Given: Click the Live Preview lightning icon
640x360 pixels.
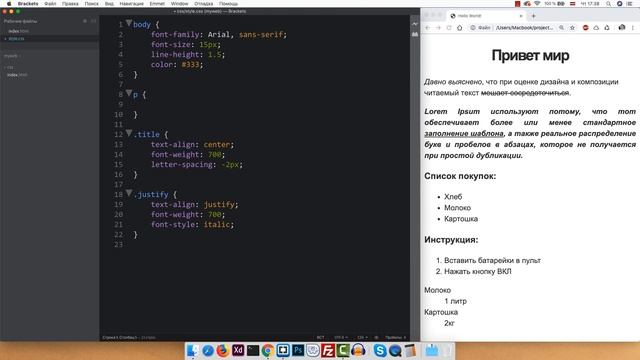Looking at the screenshot, I should (x=415, y=24).
